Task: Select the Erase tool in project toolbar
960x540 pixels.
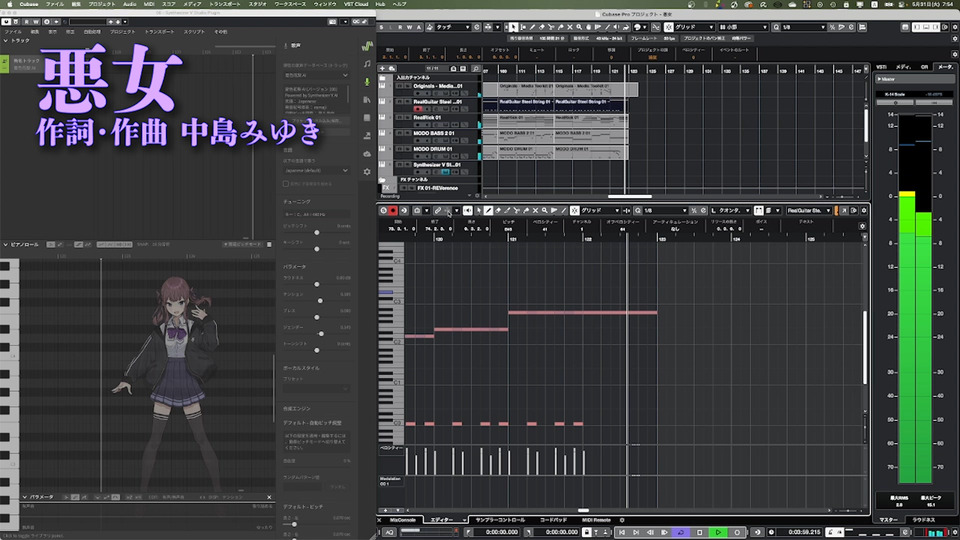Action: pos(542,27)
